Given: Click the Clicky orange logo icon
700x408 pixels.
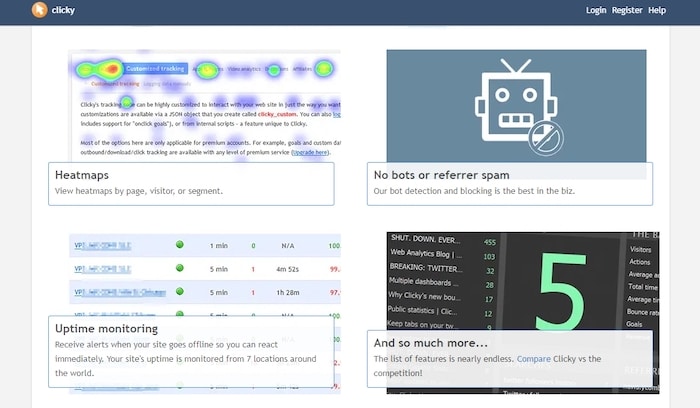Looking at the screenshot, I should click(39, 10).
